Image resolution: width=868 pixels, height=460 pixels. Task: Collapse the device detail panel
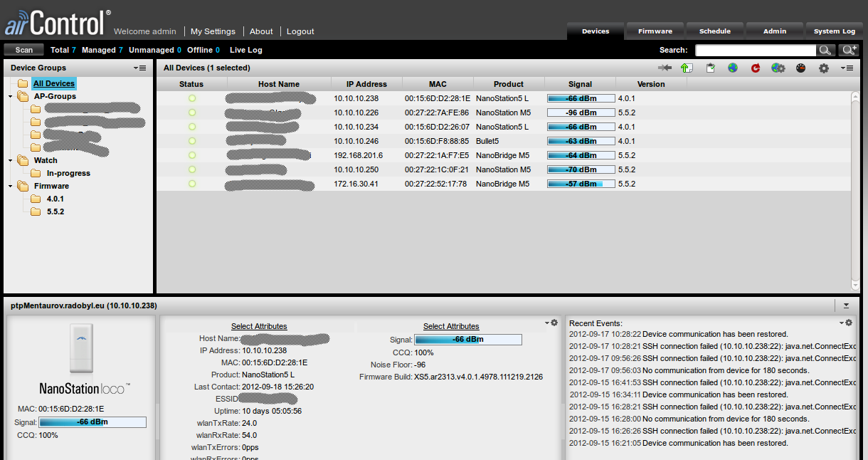(846, 305)
